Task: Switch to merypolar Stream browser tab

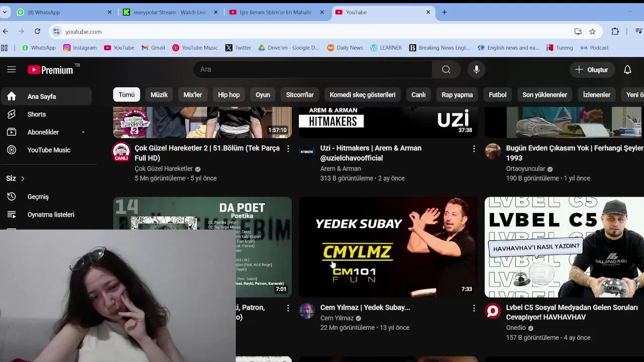Action: (170, 12)
